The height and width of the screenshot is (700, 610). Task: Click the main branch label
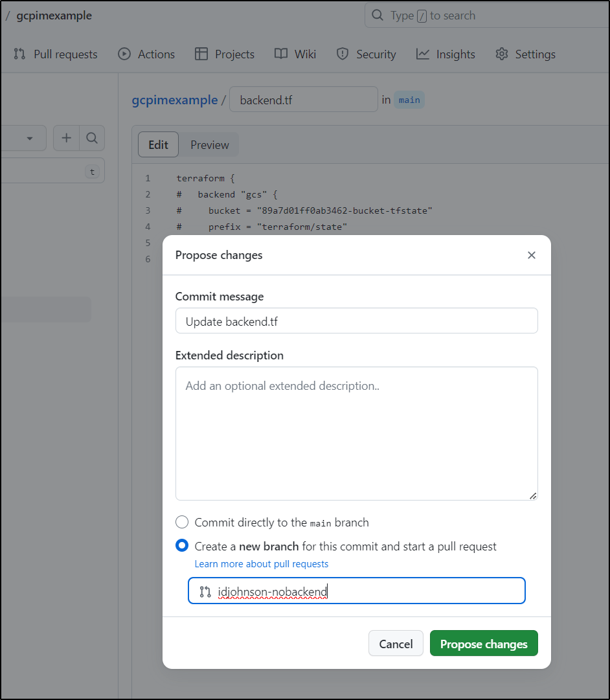pyautogui.click(x=409, y=100)
